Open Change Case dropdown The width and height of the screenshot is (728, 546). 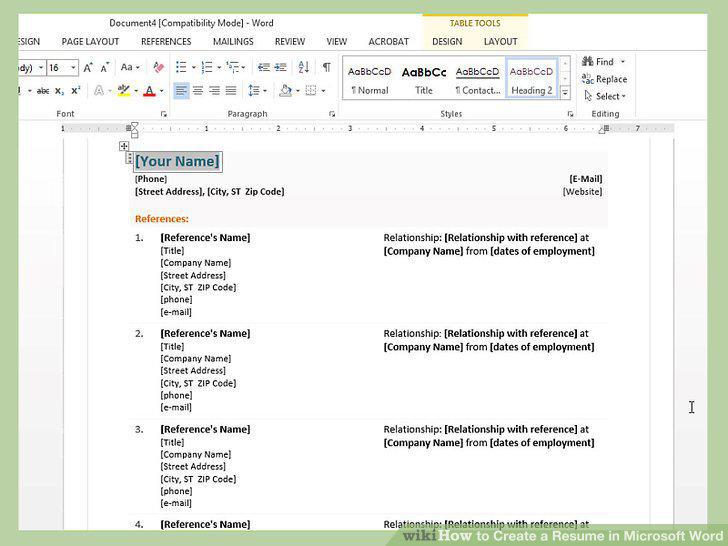130,67
